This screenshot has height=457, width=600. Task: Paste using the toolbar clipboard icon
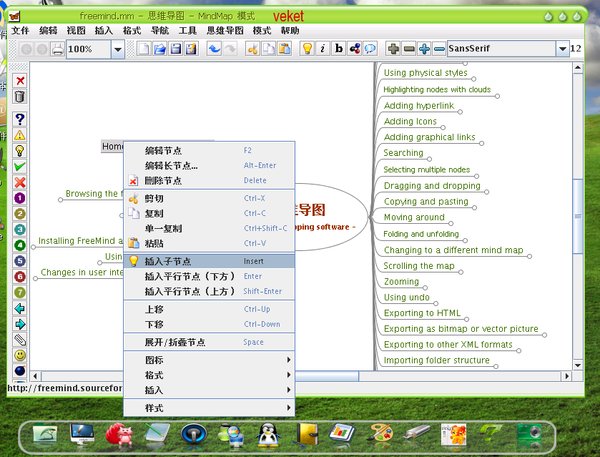(284, 49)
